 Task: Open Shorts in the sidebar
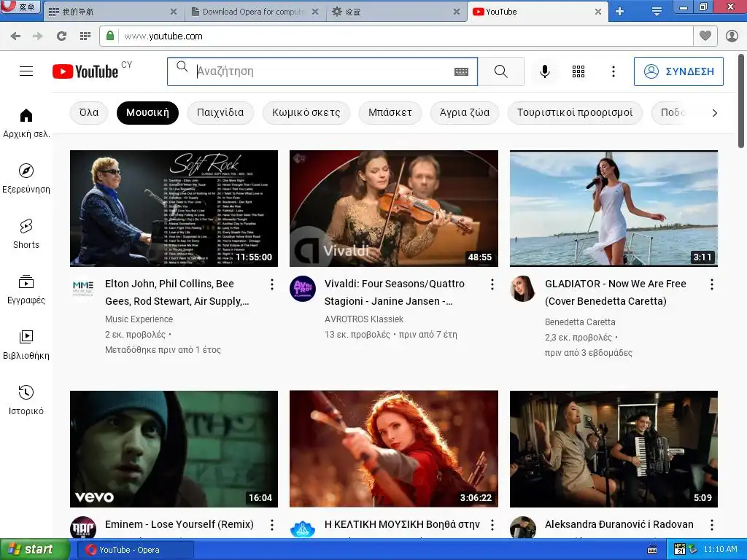(26, 234)
